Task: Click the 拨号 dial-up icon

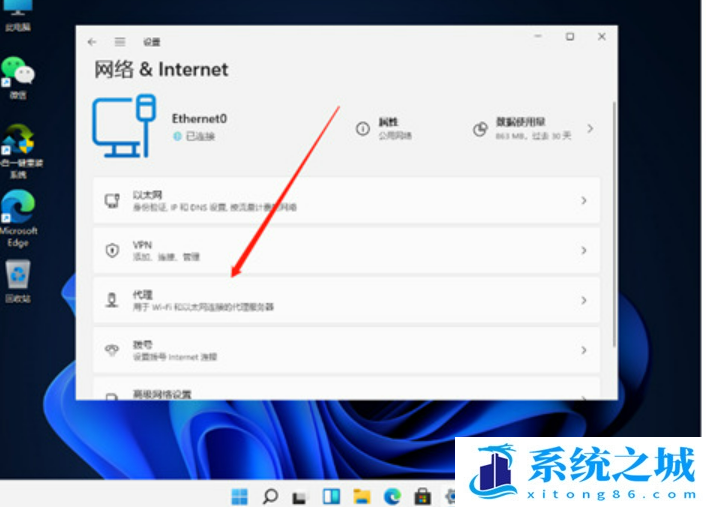Action: (112, 350)
